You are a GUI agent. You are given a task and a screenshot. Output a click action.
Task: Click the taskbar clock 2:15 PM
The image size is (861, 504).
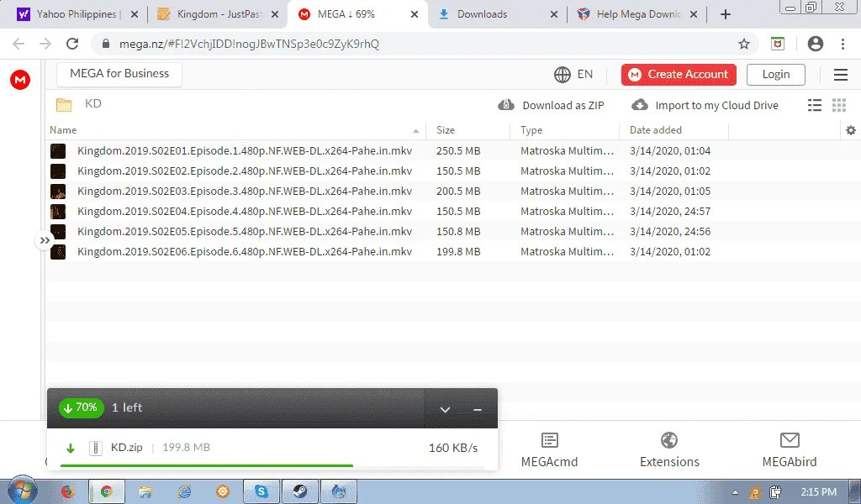[x=819, y=492]
